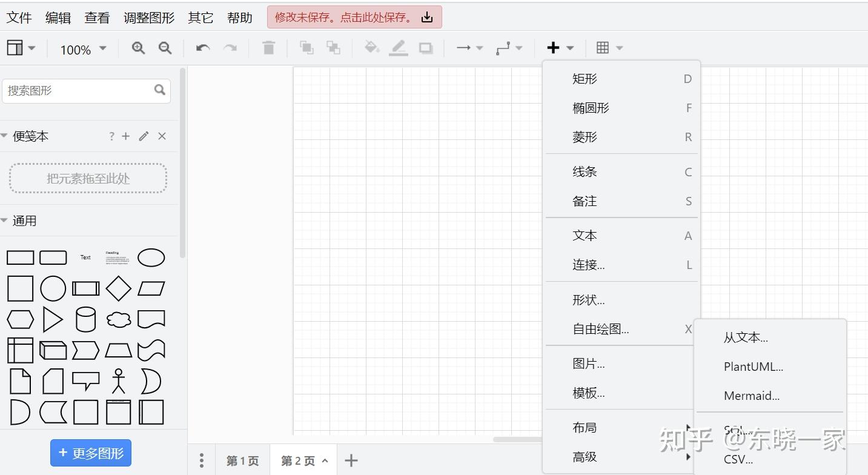Select the actor stick figure shape
Screen dimensions: 868x475
(x=119, y=381)
